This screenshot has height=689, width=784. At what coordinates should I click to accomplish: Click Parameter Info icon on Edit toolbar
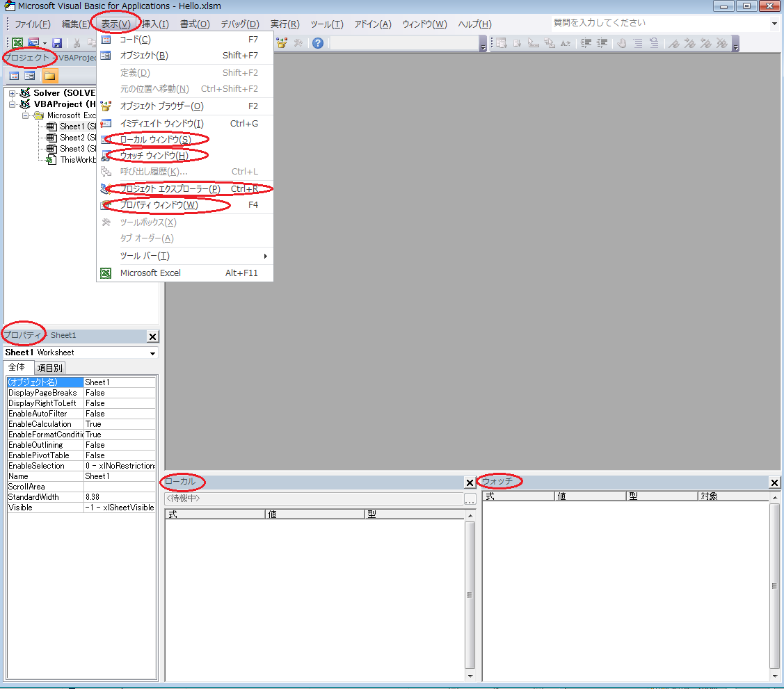pos(550,43)
